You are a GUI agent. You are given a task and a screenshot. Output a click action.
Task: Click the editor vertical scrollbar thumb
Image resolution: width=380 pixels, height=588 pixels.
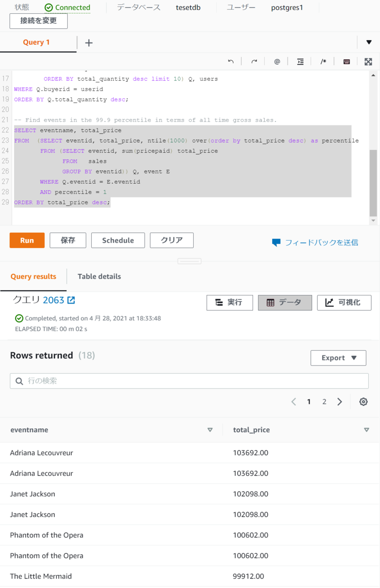coord(374,183)
